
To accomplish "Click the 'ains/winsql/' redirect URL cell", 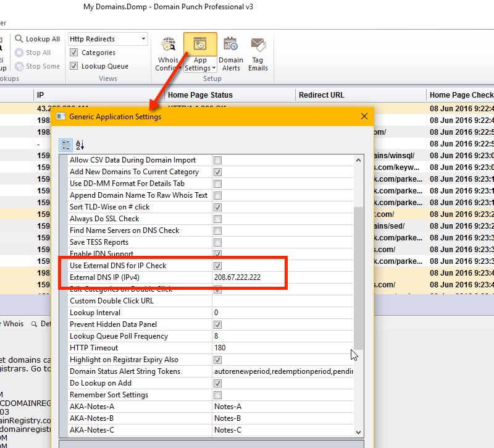I will click(400, 156).
